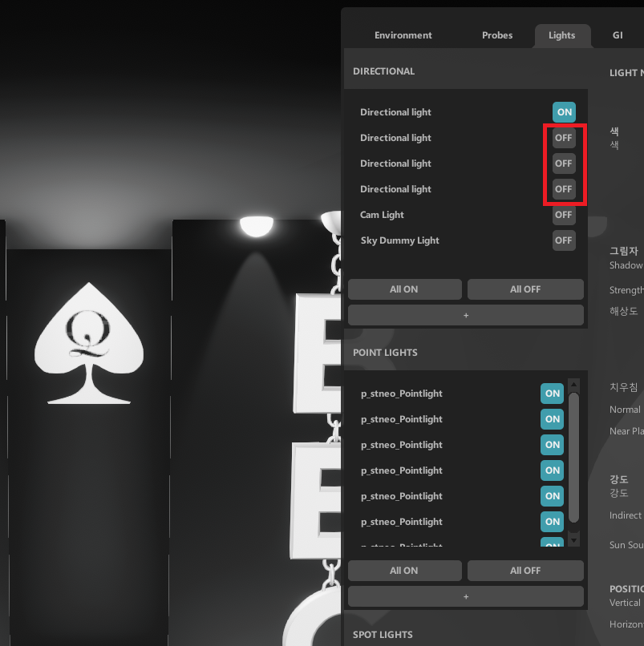
Task: Disable the second p_stneo_Pointlight ON toggle
Action: 552,419
